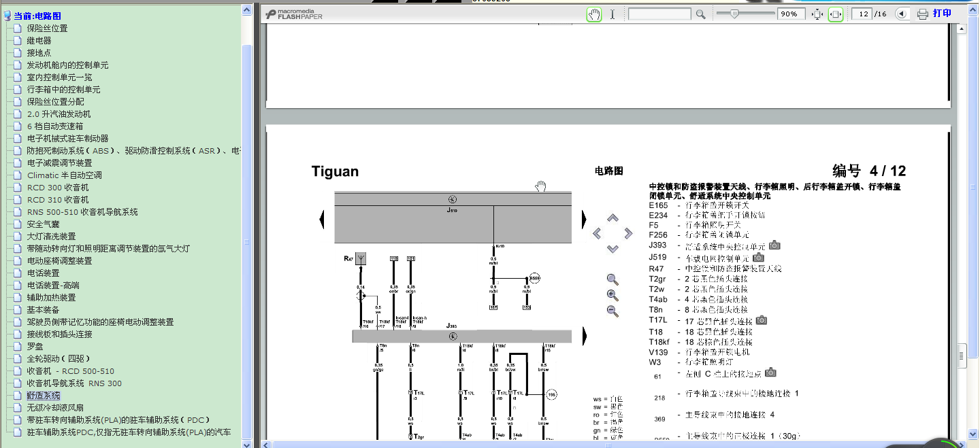Open 大灯清洗装置 entry
Screen dimensions: 980x448
(51, 236)
